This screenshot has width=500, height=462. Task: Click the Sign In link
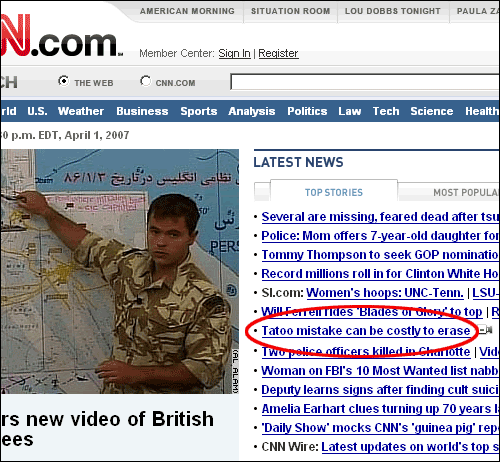point(234,53)
